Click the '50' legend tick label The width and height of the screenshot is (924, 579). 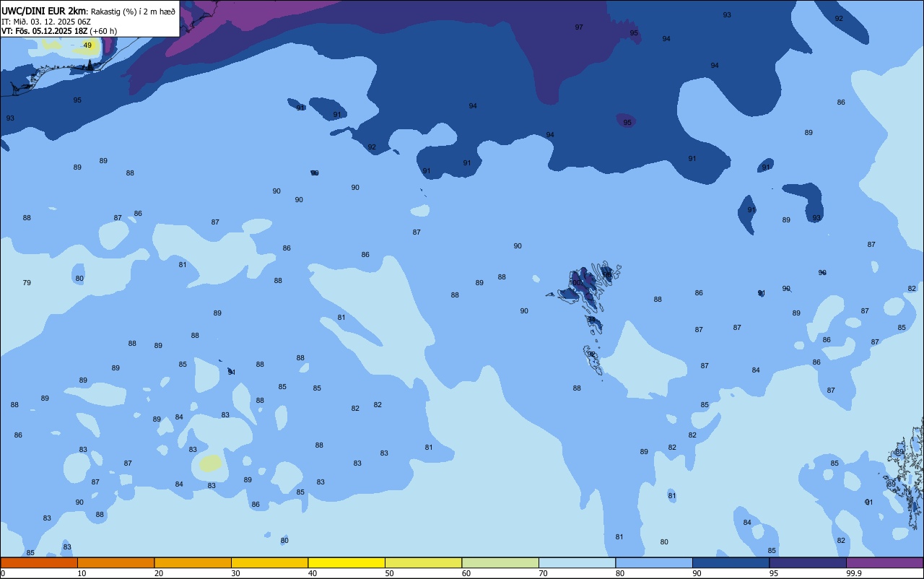coord(389,573)
